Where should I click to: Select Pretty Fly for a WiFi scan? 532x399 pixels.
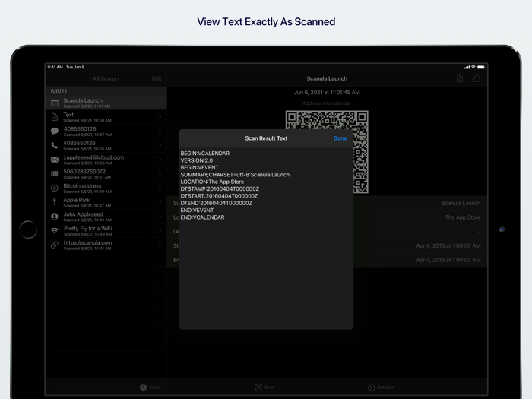(106, 231)
